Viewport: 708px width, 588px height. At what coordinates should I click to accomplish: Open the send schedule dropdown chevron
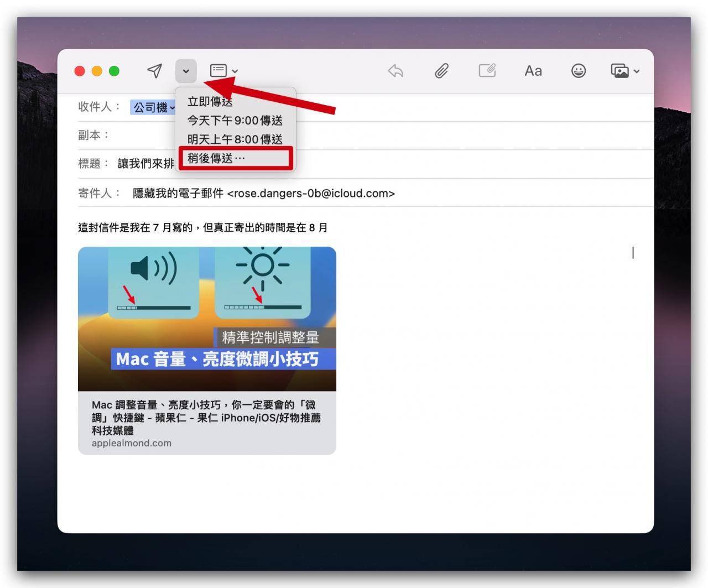[186, 71]
